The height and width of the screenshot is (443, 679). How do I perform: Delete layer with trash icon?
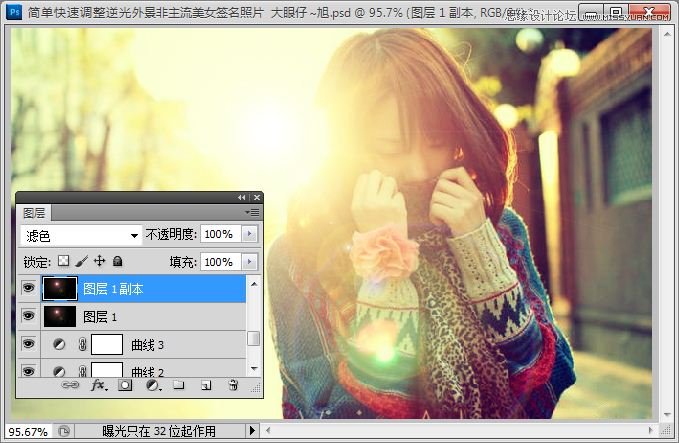tap(233, 385)
